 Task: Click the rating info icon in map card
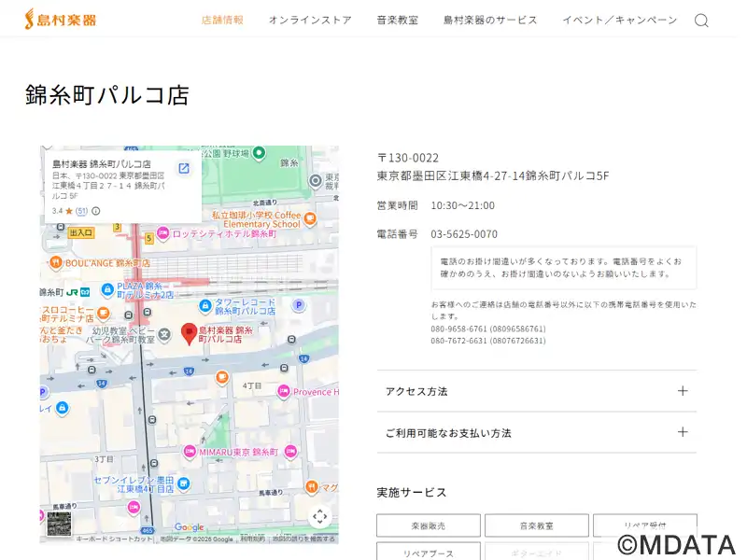[96, 211]
